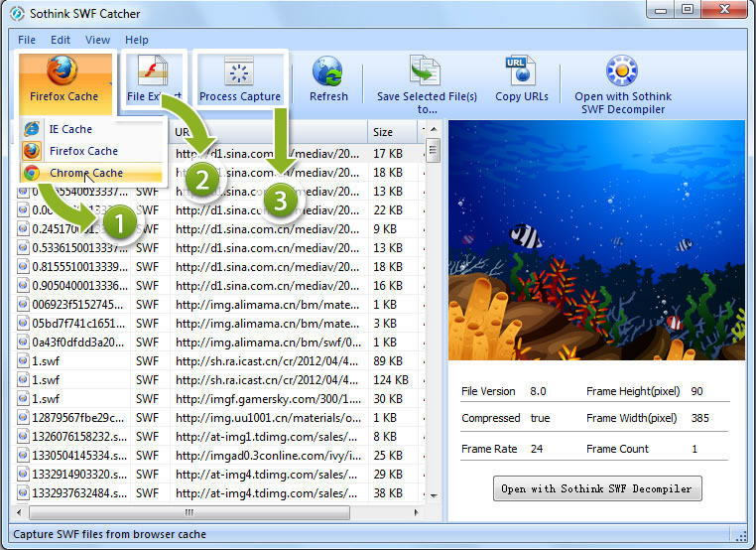Click file icon of 1330504145334.s row
Viewport: 756px width, 550px height.
pyautogui.click(x=23, y=455)
